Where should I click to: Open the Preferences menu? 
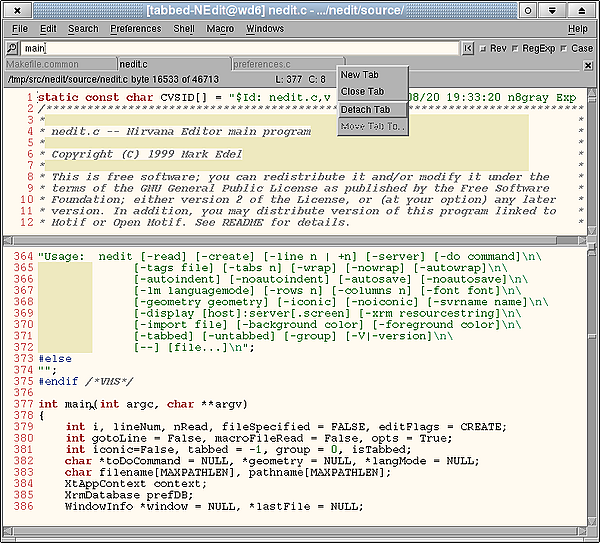coord(135,29)
